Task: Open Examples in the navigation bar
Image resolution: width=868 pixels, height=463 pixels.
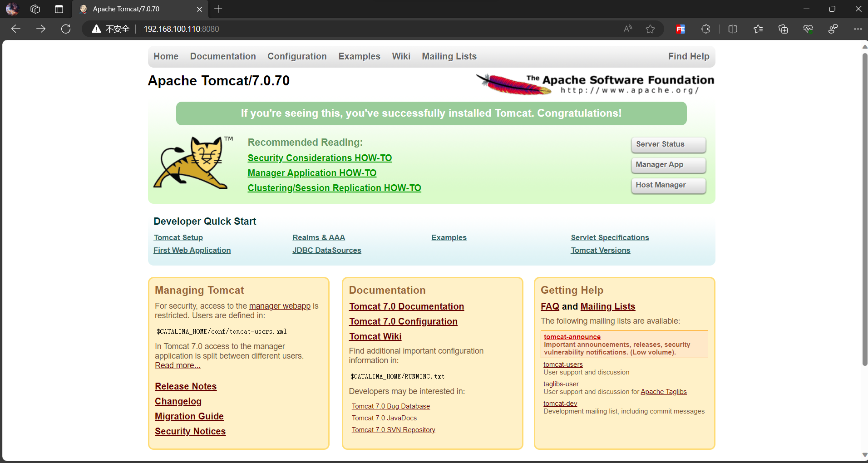Action: (359, 56)
